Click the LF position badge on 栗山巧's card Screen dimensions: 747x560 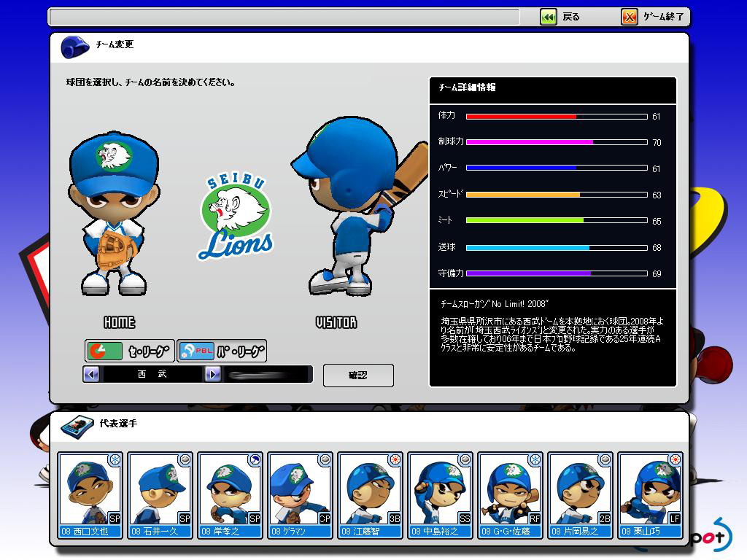click(x=675, y=518)
